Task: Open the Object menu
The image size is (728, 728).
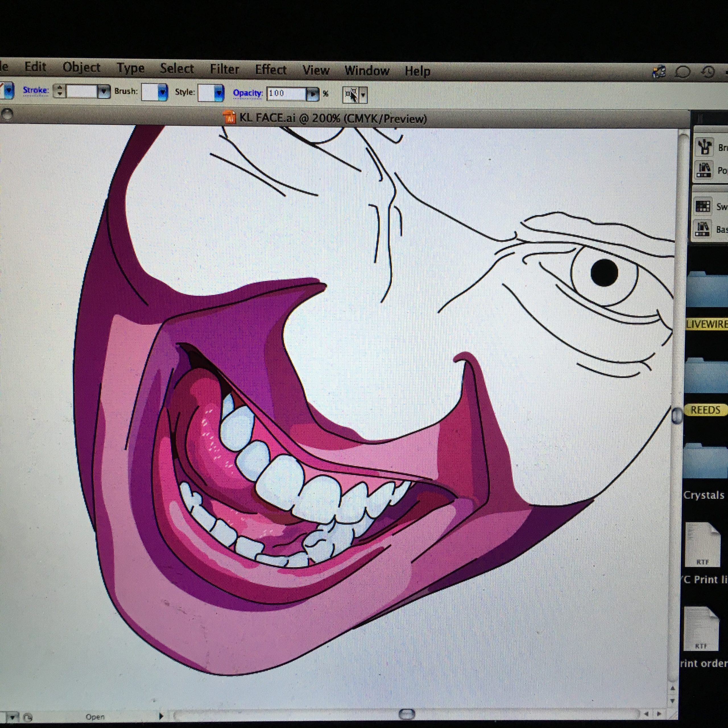Action: [81, 67]
